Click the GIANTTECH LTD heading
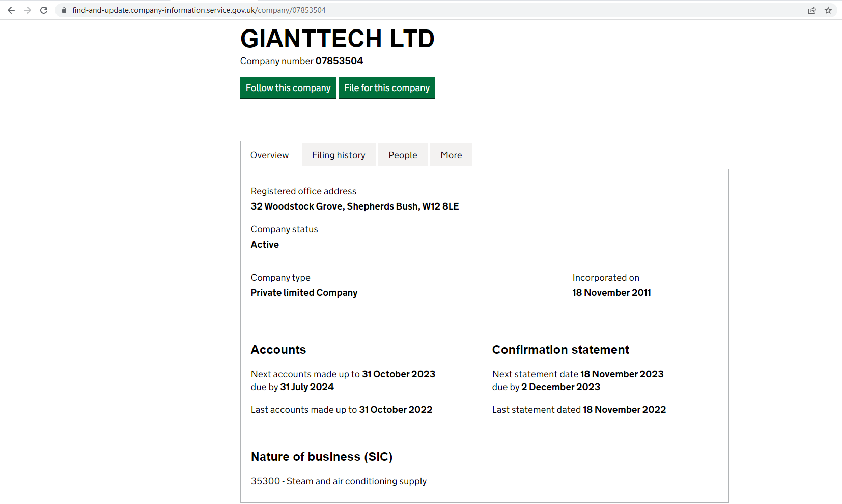842x504 pixels. (x=337, y=39)
